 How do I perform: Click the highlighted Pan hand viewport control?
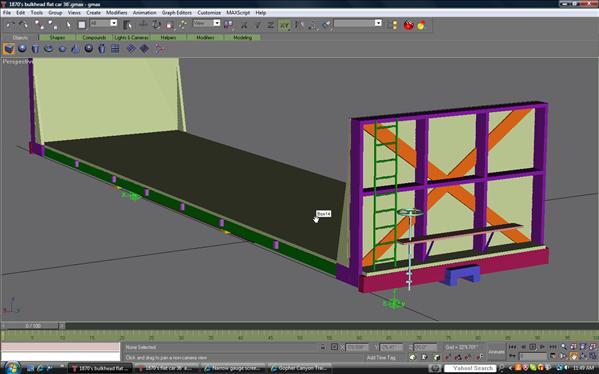pyautogui.click(x=574, y=356)
